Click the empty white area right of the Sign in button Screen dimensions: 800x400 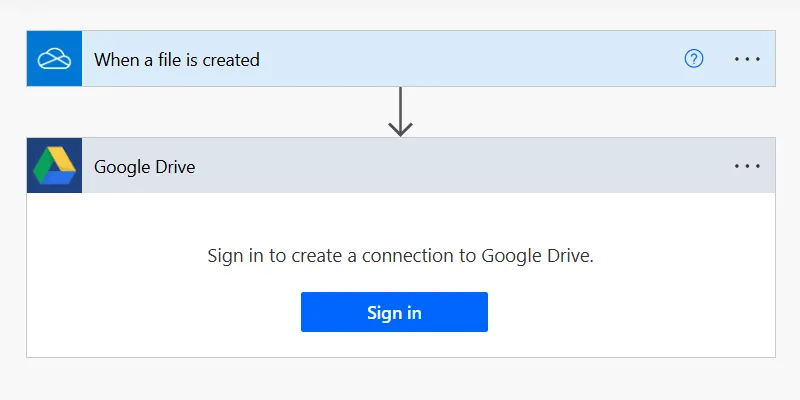pos(630,312)
